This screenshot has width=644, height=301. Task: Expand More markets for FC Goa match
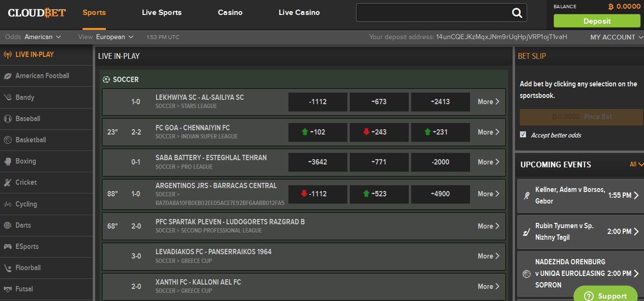(x=488, y=132)
